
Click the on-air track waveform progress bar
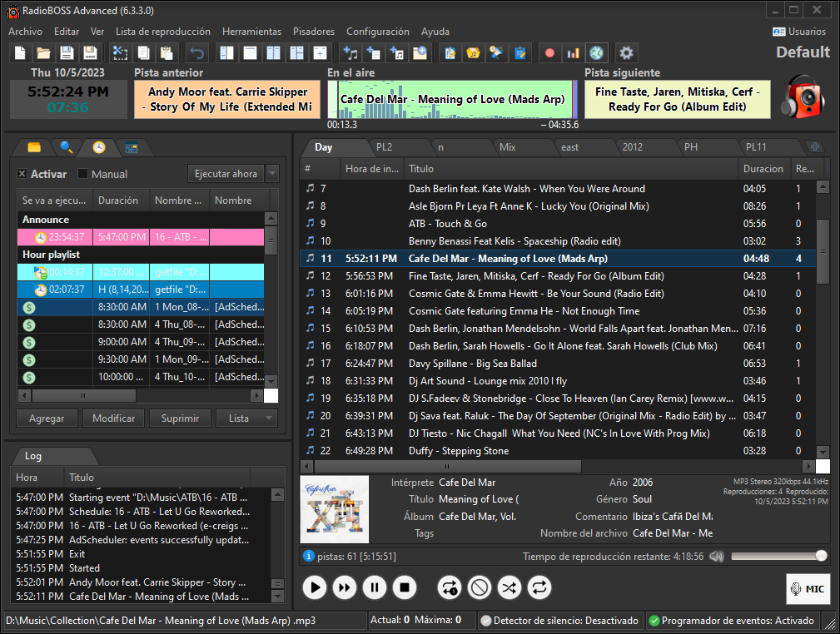[x=452, y=100]
